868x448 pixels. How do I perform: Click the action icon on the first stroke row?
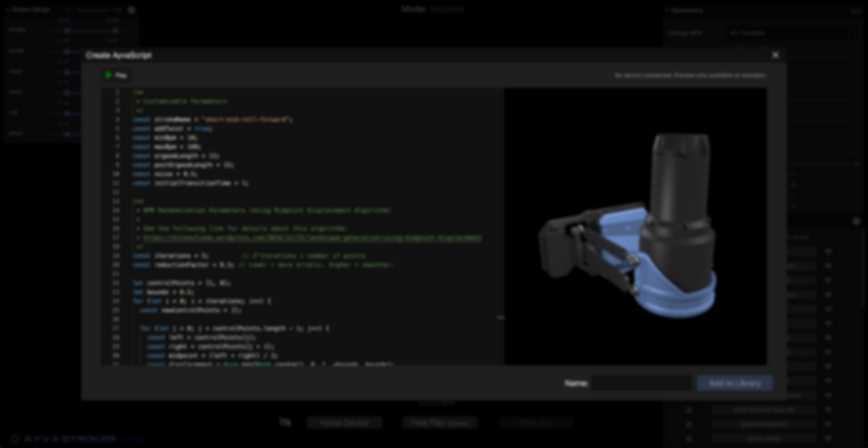click(828, 251)
